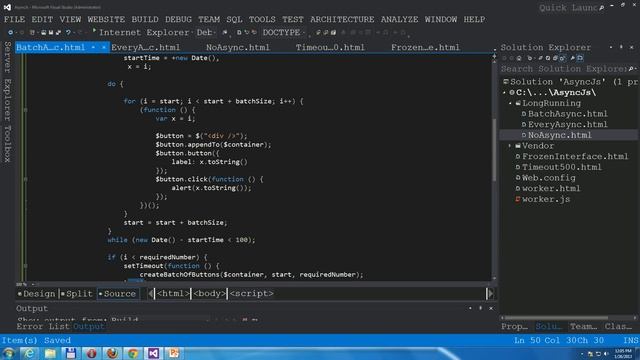
Task: Open the DEBUG menu
Action: click(178, 19)
